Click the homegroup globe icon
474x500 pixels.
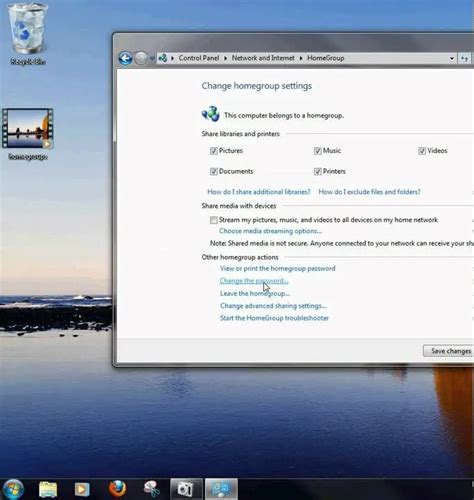211,114
